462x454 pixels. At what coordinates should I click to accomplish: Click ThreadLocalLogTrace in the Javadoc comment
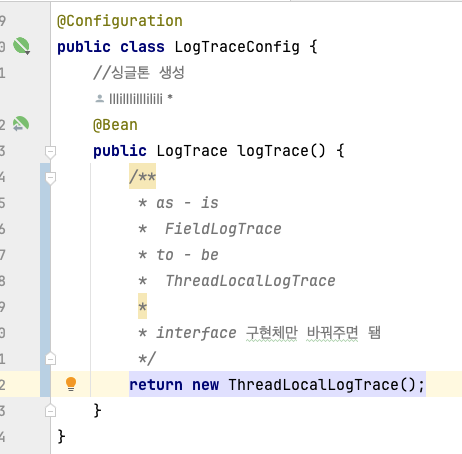click(x=251, y=281)
